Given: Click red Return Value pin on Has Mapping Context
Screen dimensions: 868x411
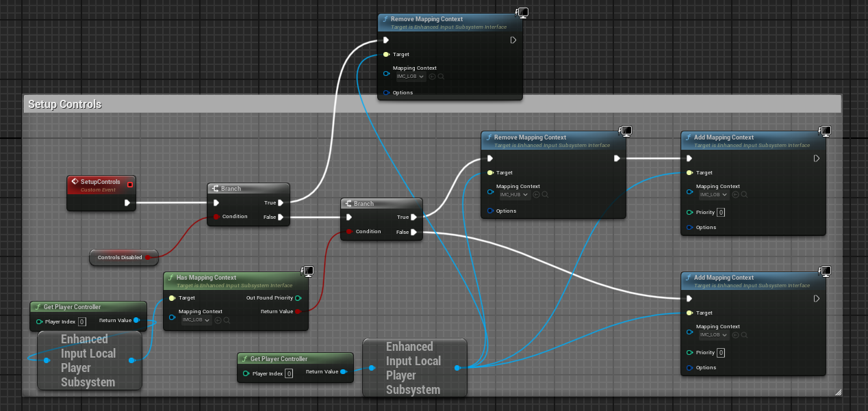Looking at the screenshot, I should tap(298, 312).
